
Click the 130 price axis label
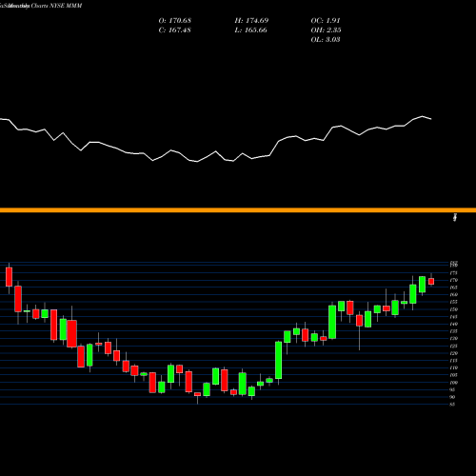click(454, 339)
